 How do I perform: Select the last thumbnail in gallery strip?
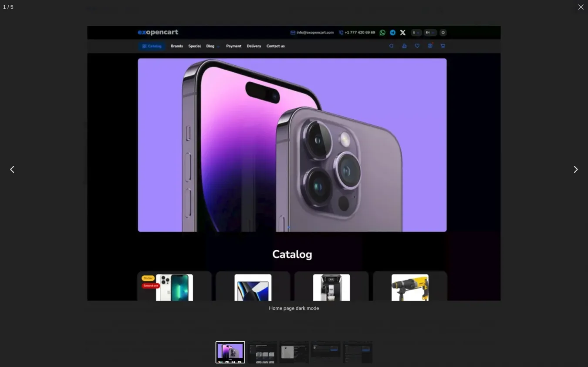click(x=358, y=352)
